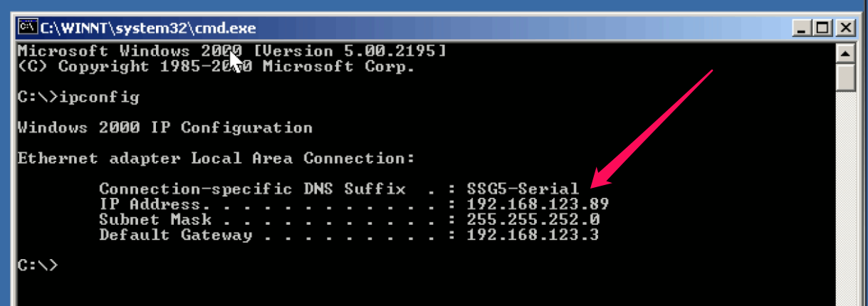
Task: Open the cmd.exe system menu icon
Action: tap(27, 28)
